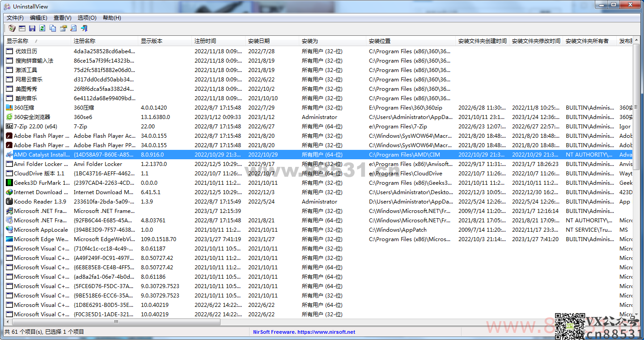Sort by the 注册名称 column header
Image resolution: width=644 pixels, height=340 pixels.
105,41
